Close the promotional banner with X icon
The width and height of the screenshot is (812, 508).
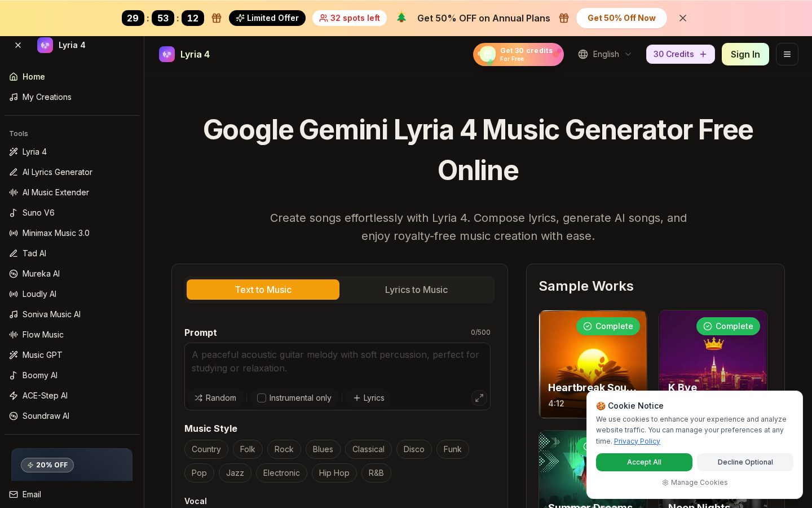coord(683,18)
